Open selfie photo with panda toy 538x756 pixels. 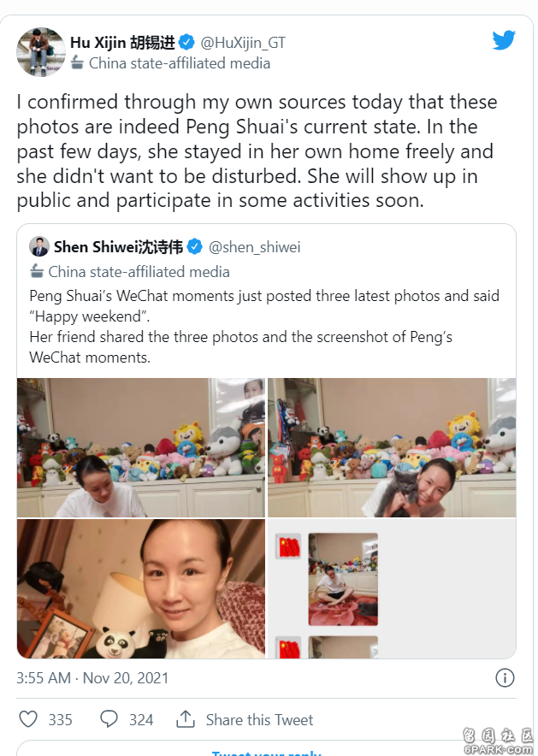click(141, 588)
